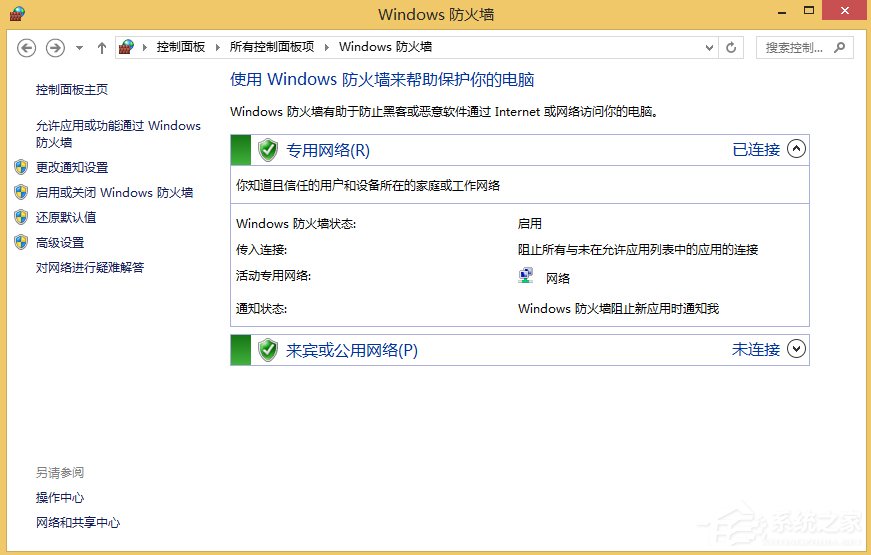Click 还原默认值 link

pos(66,217)
